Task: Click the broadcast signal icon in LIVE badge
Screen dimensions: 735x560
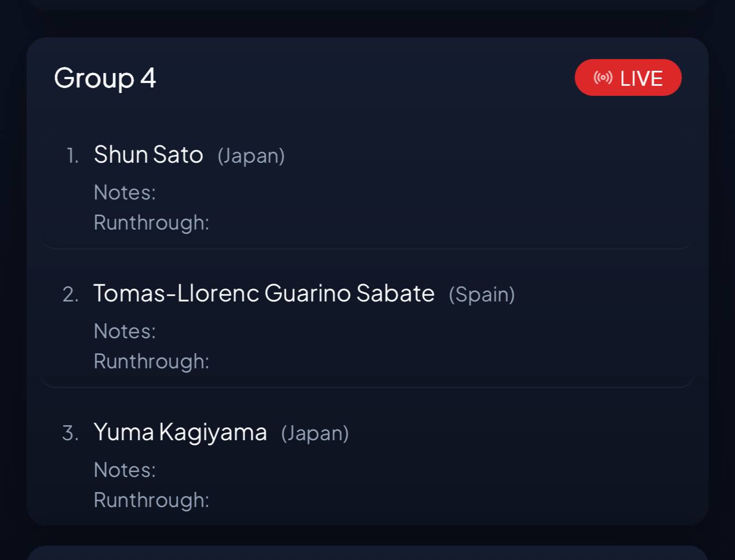Action: [603, 77]
